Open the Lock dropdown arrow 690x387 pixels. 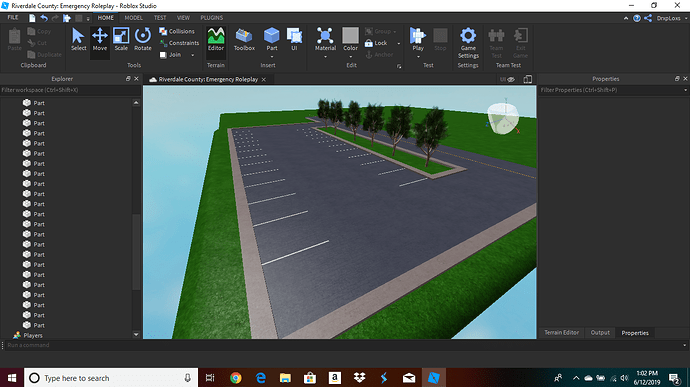(x=399, y=43)
